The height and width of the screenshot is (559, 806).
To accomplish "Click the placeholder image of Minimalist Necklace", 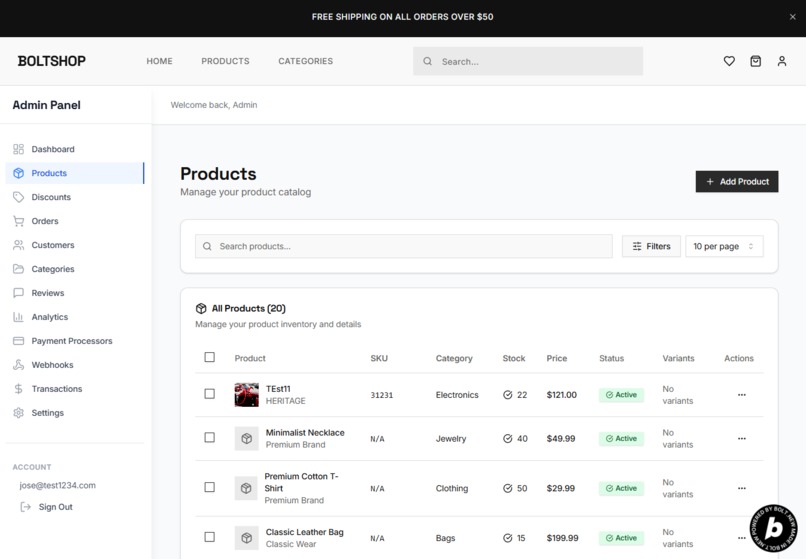I will pyautogui.click(x=247, y=439).
